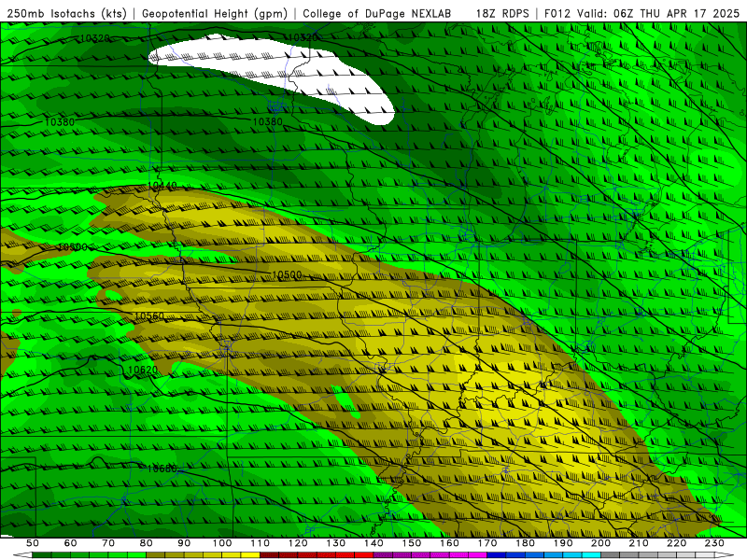Click the 180 value on the color scale
The height and width of the screenshot is (560, 747).
(x=526, y=543)
